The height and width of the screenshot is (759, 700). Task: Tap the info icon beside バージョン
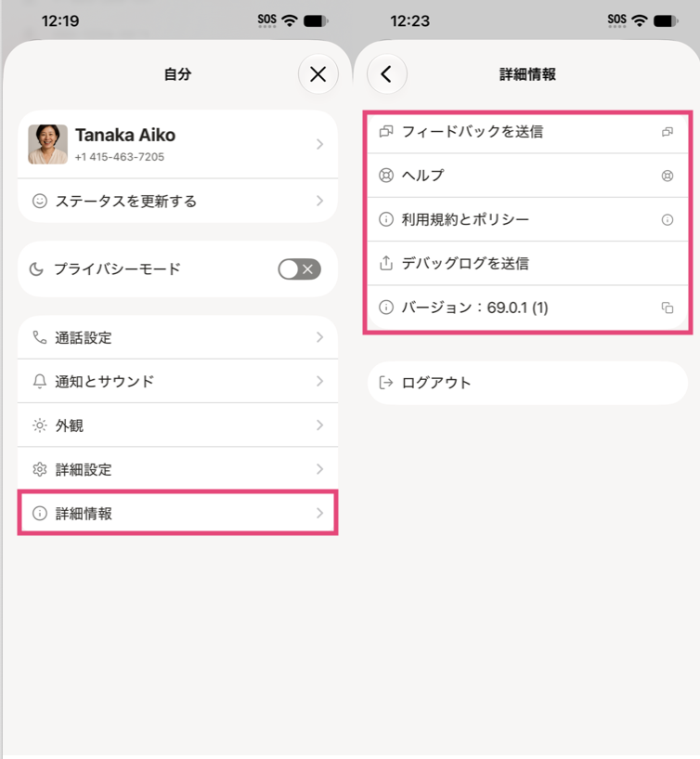(x=386, y=308)
